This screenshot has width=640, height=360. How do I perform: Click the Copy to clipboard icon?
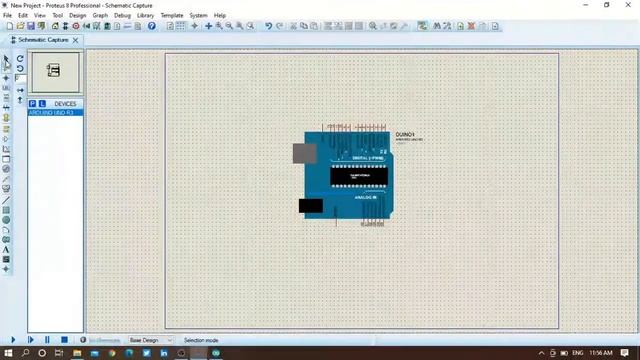304,26
